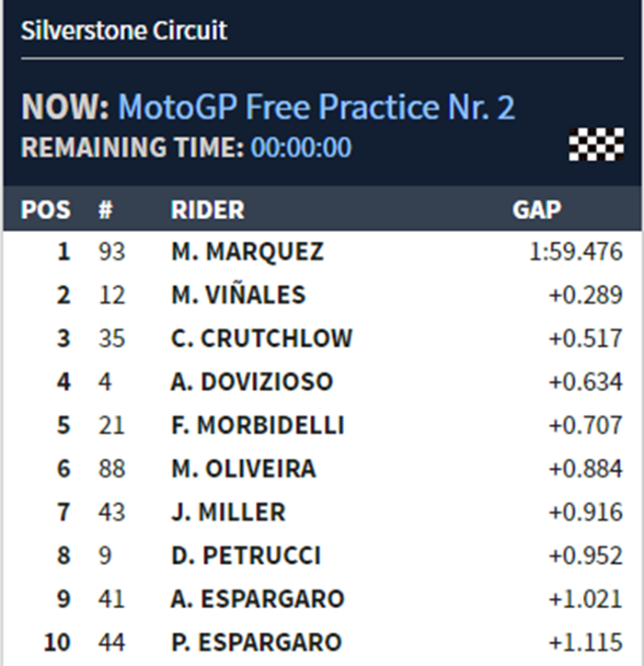The image size is (644, 666).
Task: Select A. Espargaro rider name
Action: (258, 599)
